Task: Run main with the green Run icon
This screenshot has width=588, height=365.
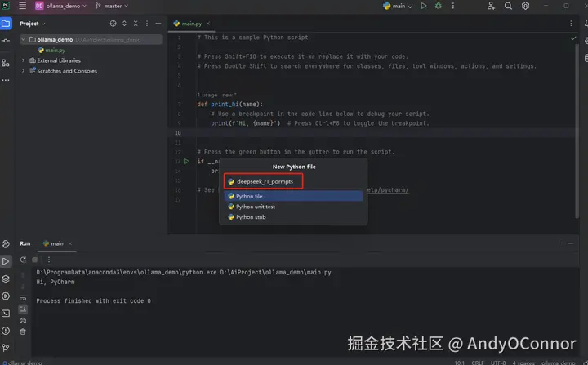Action: [423, 6]
